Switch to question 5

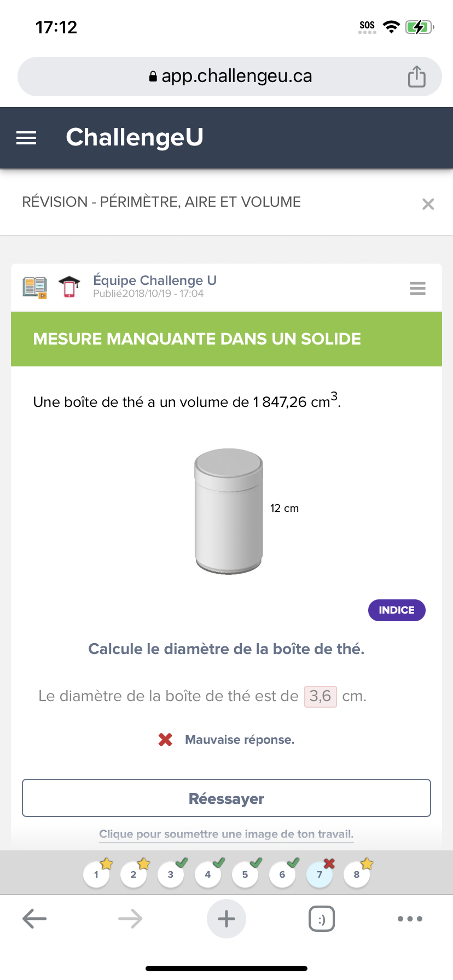pos(245,874)
